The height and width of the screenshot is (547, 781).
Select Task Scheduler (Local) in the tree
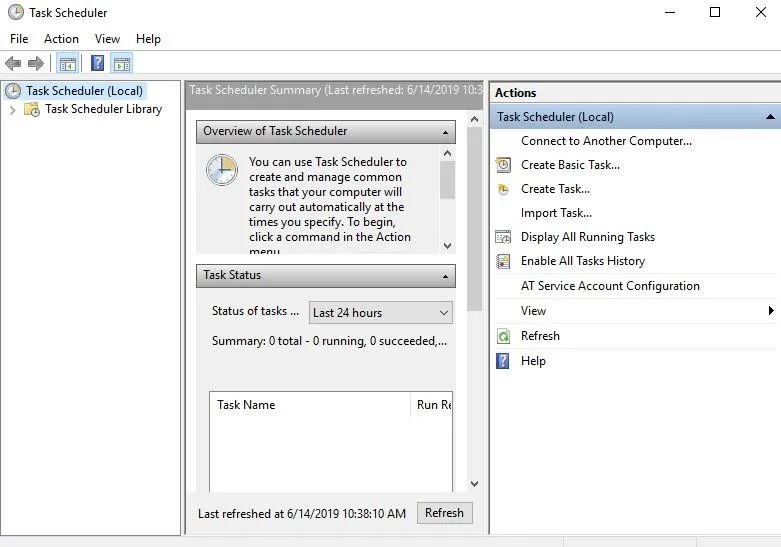click(x=84, y=91)
